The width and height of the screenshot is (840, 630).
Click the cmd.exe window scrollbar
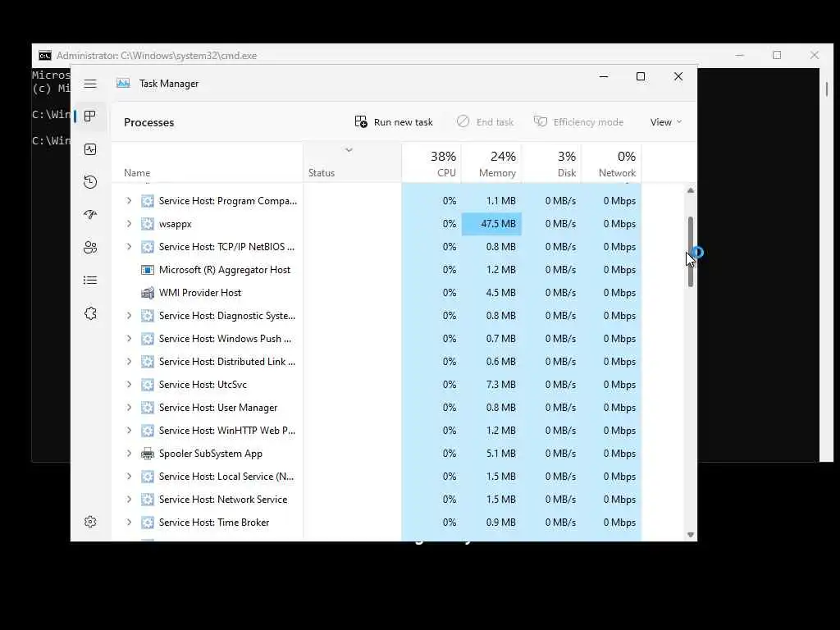827,89
